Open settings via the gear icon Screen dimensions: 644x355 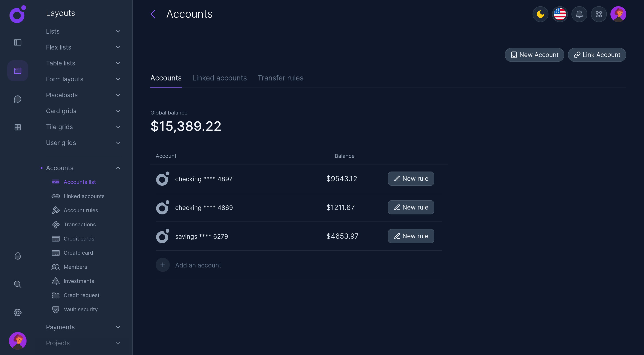(17, 312)
